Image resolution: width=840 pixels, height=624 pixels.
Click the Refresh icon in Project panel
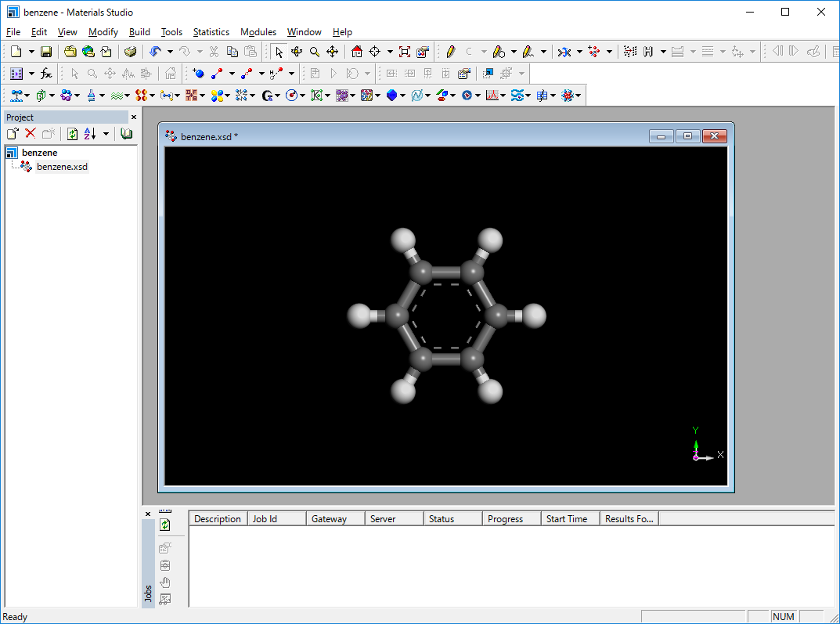click(x=72, y=134)
